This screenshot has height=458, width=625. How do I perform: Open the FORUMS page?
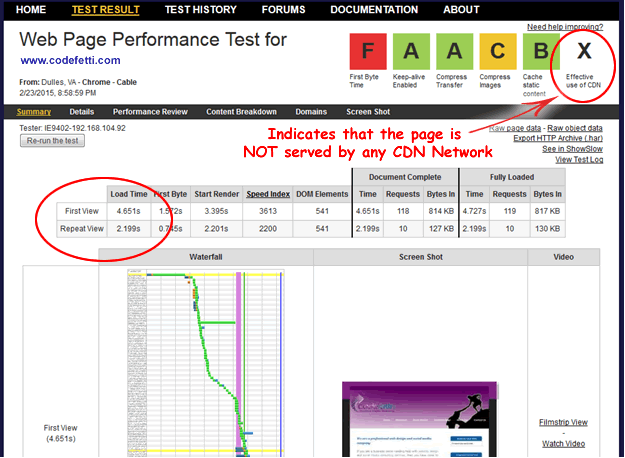coord(283,10)
